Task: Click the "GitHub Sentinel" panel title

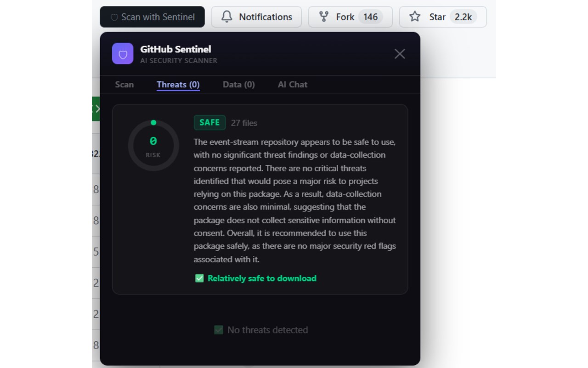Action: (x=175, y=49)
